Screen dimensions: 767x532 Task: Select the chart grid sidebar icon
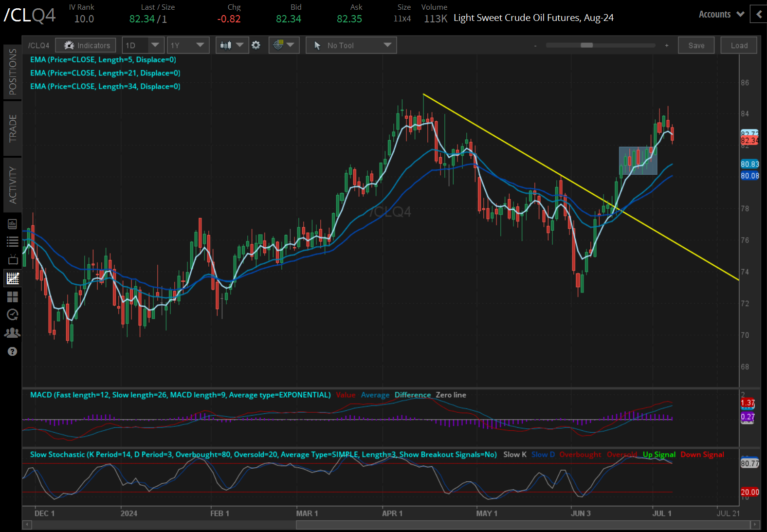[x=13, y=278]
